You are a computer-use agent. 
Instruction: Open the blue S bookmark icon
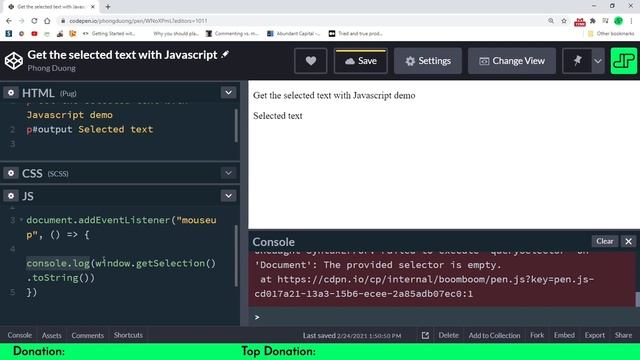(9, 33)
